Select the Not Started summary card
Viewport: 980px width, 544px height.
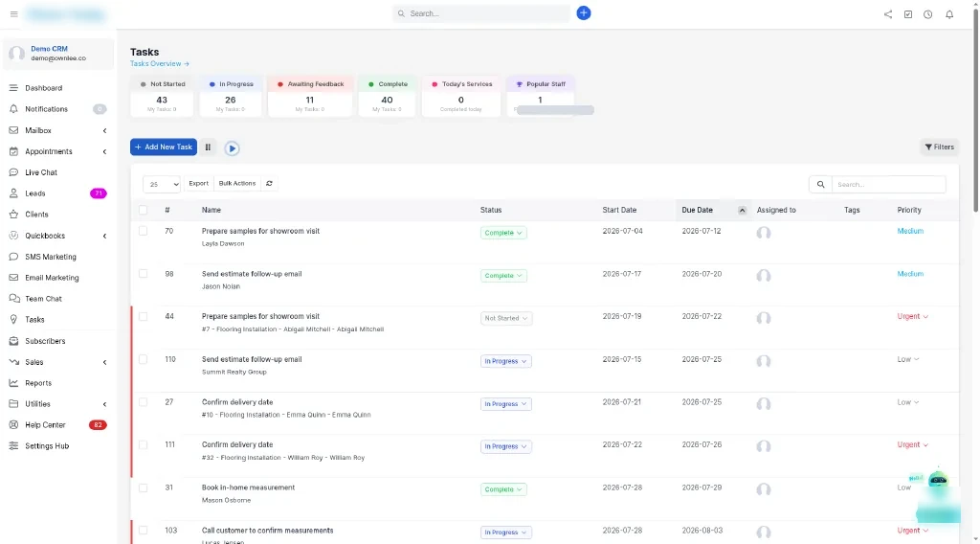tap(162, 97)
